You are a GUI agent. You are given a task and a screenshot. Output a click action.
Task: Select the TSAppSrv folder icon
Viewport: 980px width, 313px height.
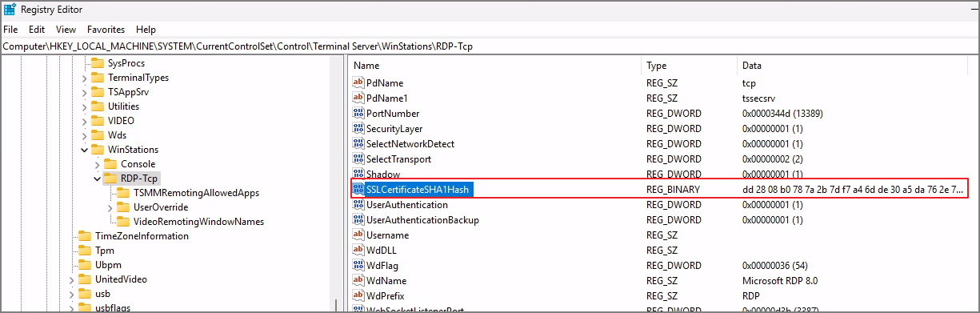pyautogui.click(x=98, y=92)
